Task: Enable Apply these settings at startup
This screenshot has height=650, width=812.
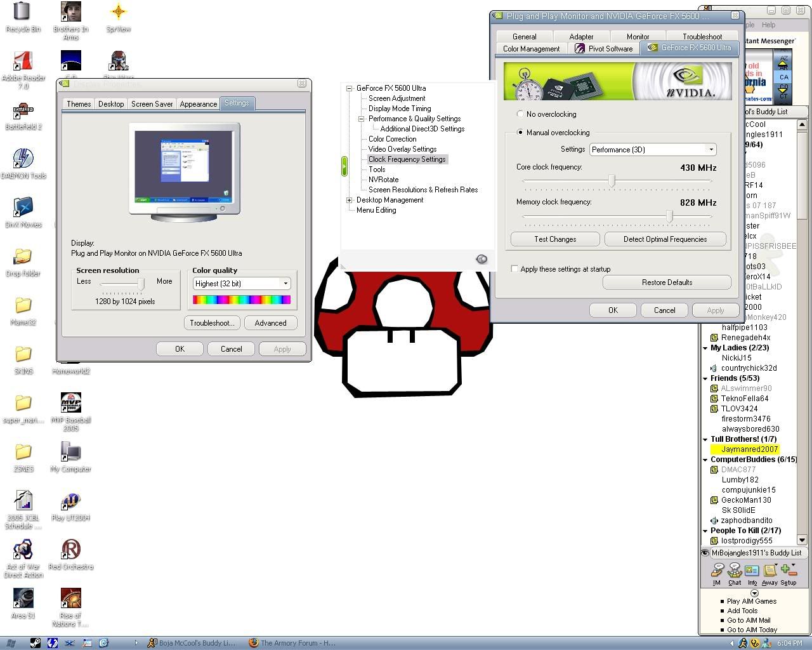Action: pos(514,269)
